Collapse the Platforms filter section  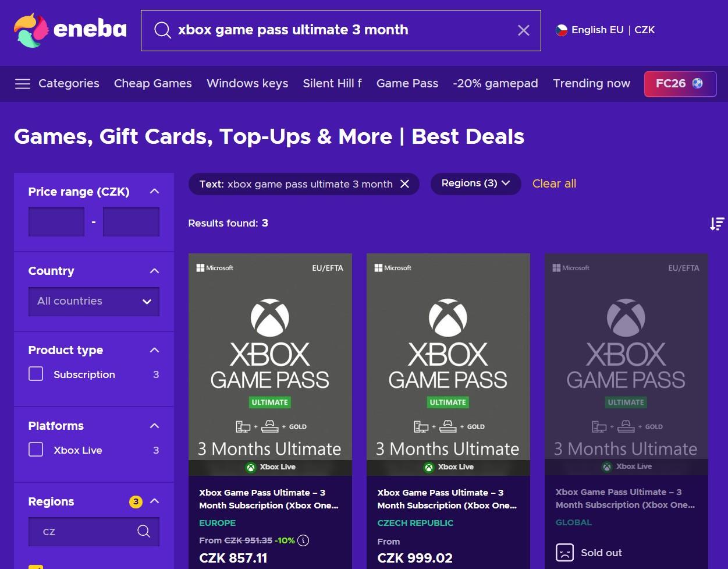coord(154,426)
